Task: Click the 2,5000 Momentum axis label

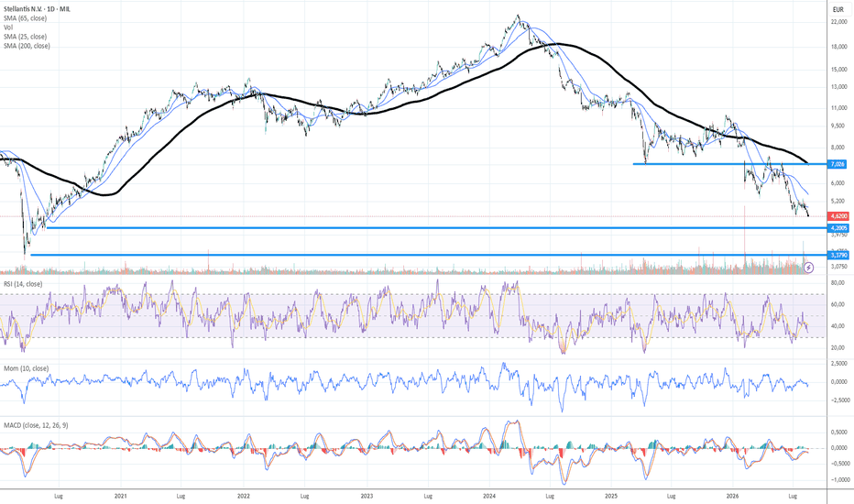Action: pyautogui.click(x=840, y=364)
